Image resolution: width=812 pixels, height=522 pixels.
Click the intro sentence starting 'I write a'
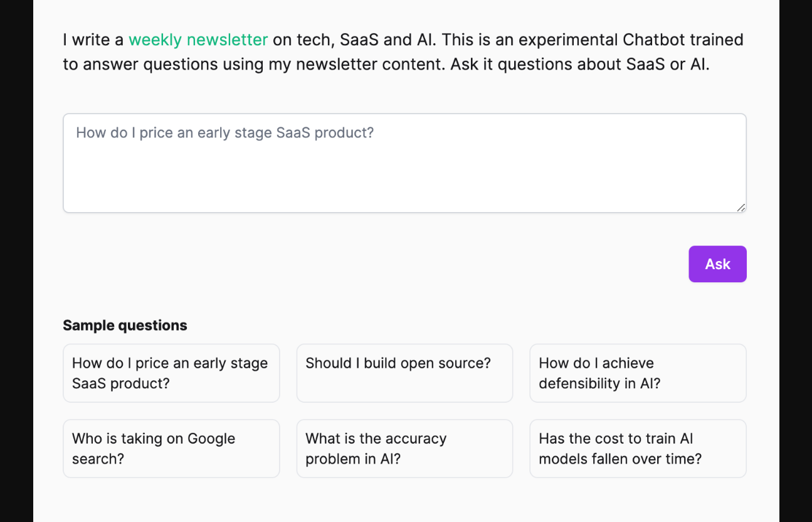click(x=94, y=40)
